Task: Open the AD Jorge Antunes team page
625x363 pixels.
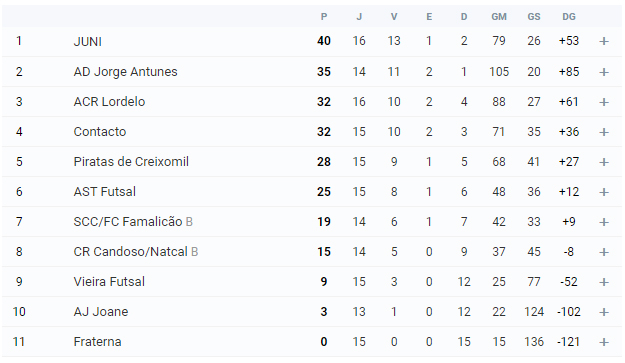Action: coord(126,72)
